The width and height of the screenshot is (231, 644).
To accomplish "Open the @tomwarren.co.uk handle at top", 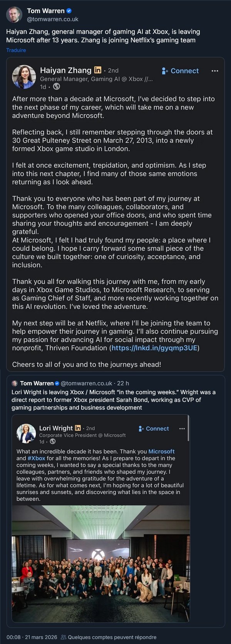I will click(x=52, y=19).
